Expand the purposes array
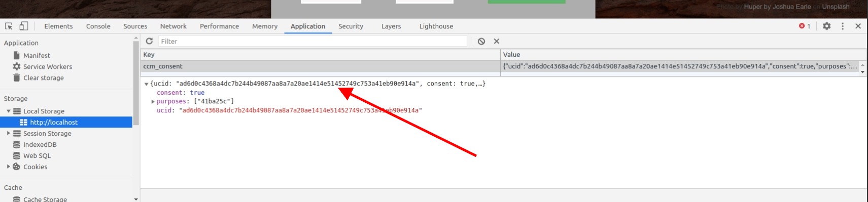 (153, 102)
